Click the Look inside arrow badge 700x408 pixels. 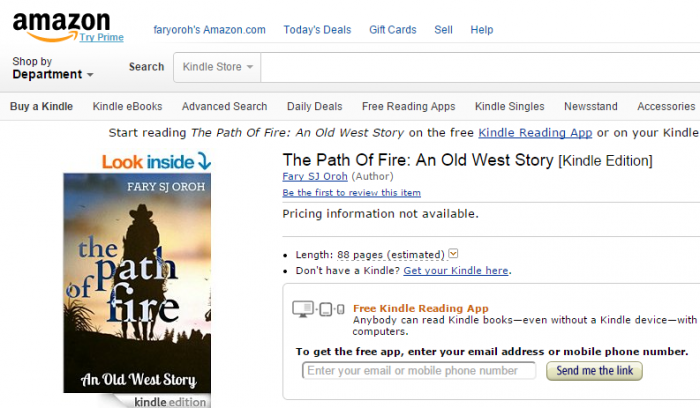pyautogui.click(x=156, y=161)
